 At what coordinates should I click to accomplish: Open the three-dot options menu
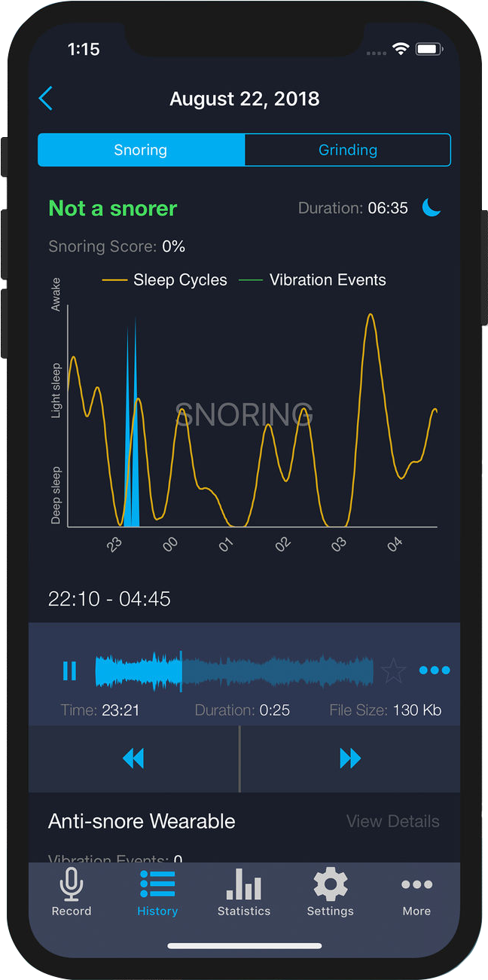coord(435,670)
